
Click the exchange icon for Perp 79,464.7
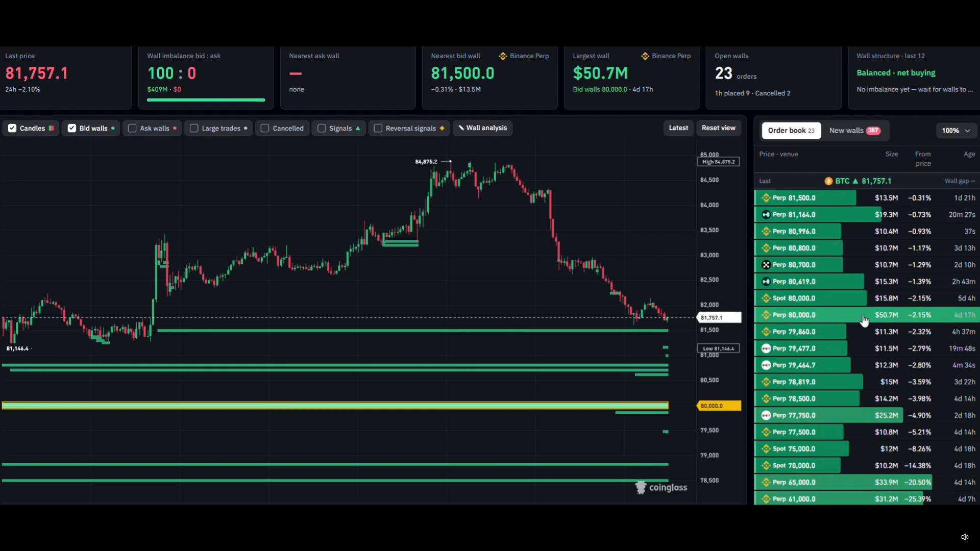click(766, 365)
